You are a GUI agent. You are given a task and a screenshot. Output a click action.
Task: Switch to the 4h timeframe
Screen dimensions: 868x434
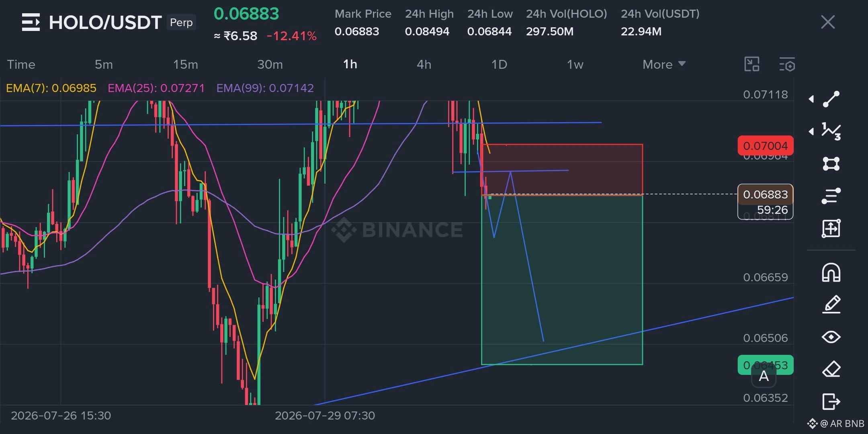point(424,64)
